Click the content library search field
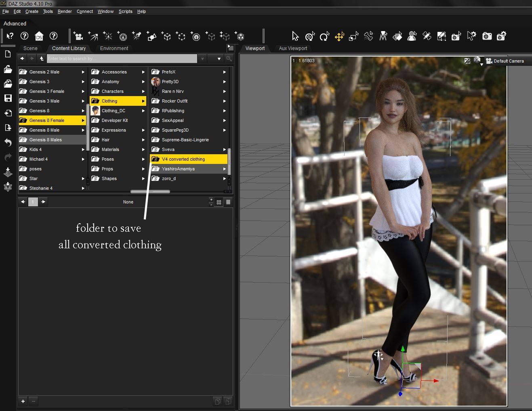 coord(122,59)
